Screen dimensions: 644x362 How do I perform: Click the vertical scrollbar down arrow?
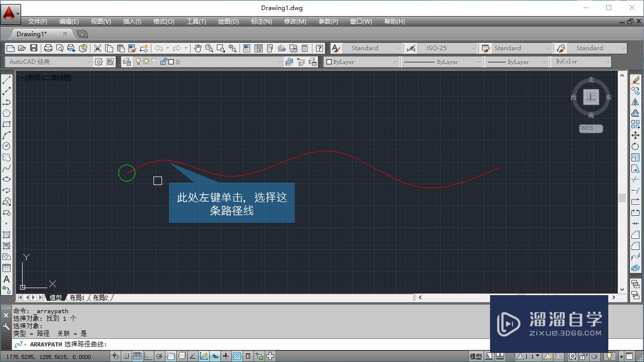(x=622, y=289)
